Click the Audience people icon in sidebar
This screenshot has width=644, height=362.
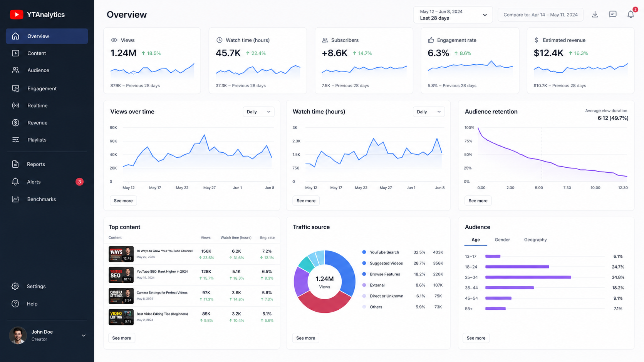click(x=15, y=70)
